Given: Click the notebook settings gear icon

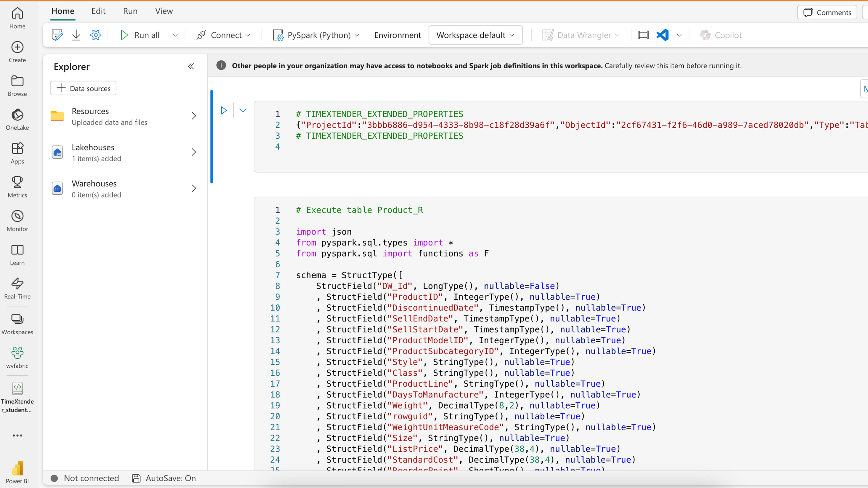Looking at the screenshot, I should click(x=96, y=35).
